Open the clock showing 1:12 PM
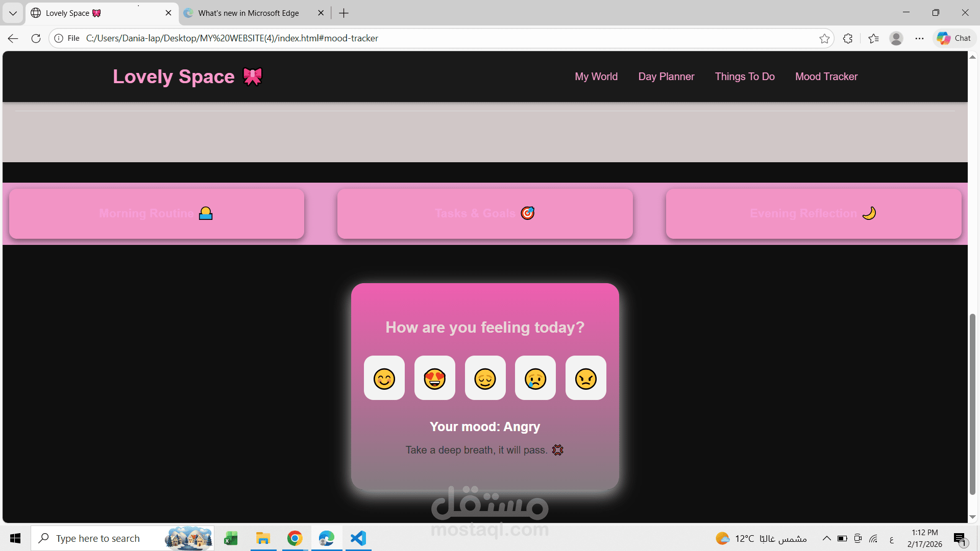Screen dimensions: 980x551 click(x=925, y=538)
